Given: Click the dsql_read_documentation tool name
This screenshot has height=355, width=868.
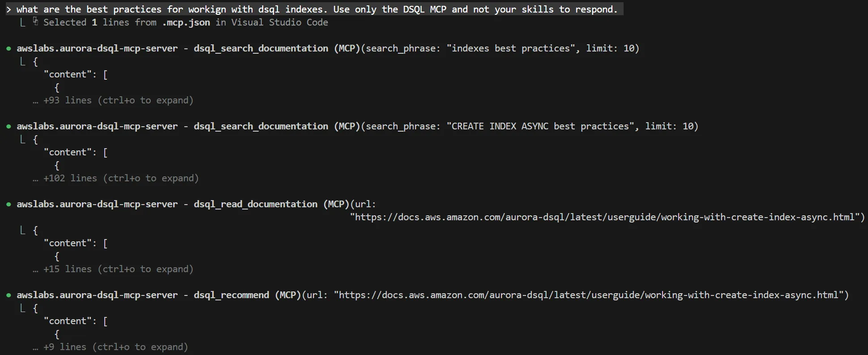Looking at the screenshot, I should pos(255,204).
